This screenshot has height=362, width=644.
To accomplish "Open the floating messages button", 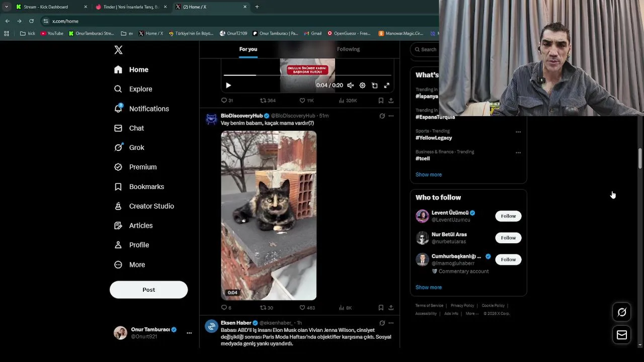I will [x=622, y=335].
